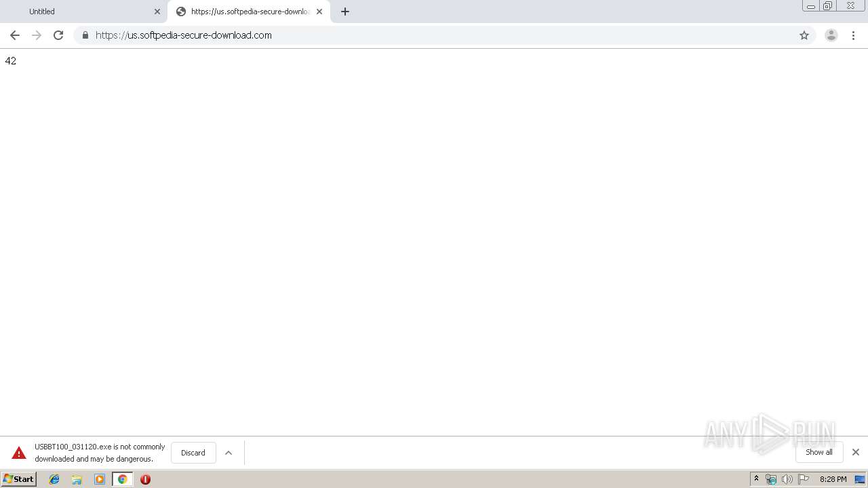Viewport: 868px width, 488px height.
Task: Switch to the Untitled tab
Action: click(x=83, y=12)
